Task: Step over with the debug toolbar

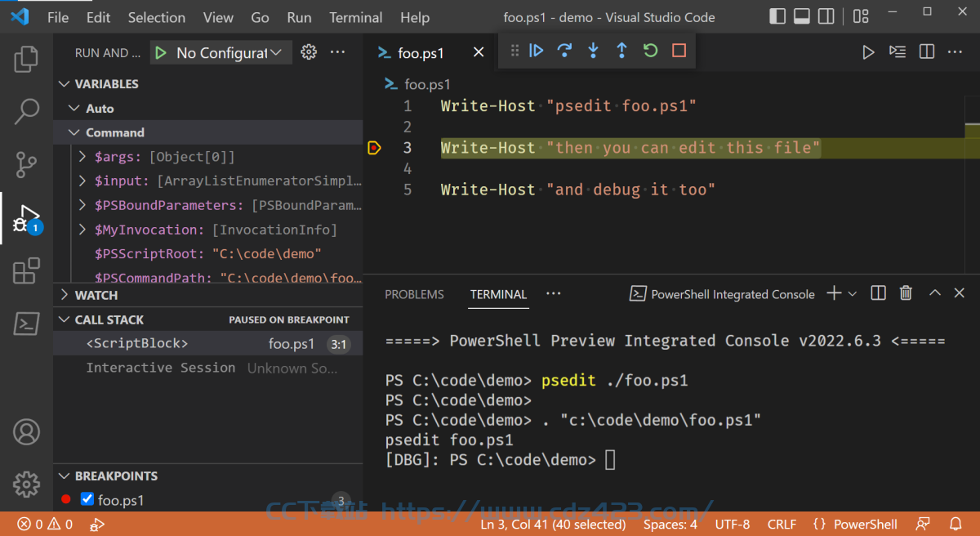Action: (x=564, y=51)
